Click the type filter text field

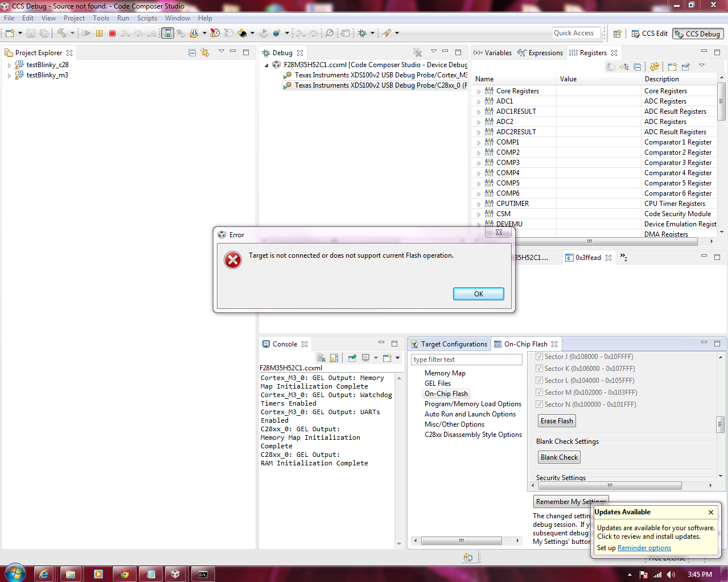pos(467,360)
